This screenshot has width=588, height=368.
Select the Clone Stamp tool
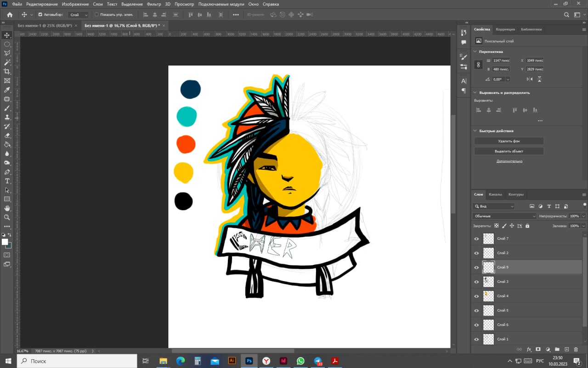(x=7, y=117)
